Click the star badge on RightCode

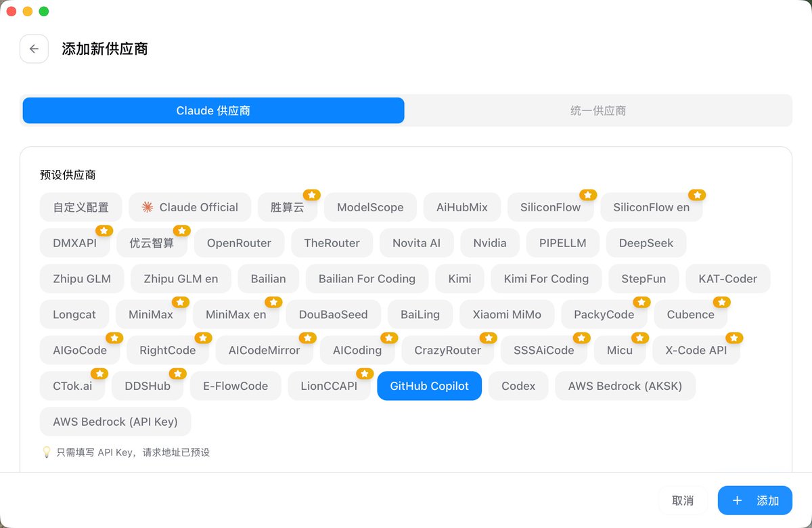(x=203, y=338)
